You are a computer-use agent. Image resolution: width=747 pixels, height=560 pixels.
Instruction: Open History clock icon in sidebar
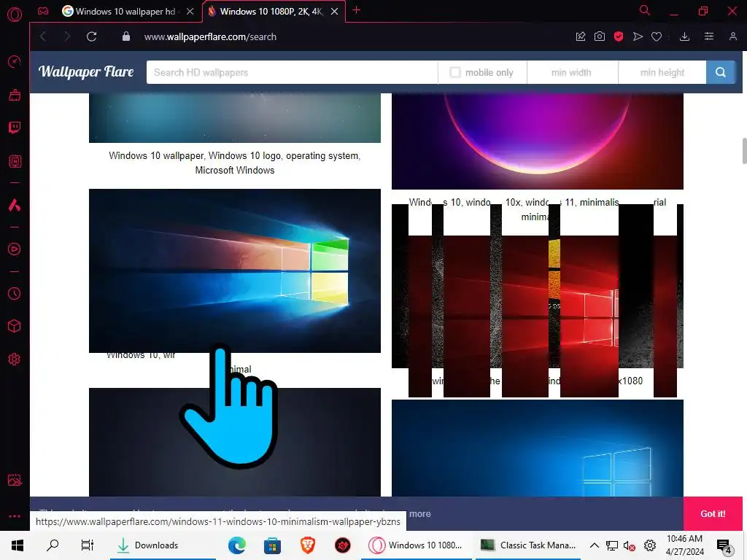click(15, 293)
